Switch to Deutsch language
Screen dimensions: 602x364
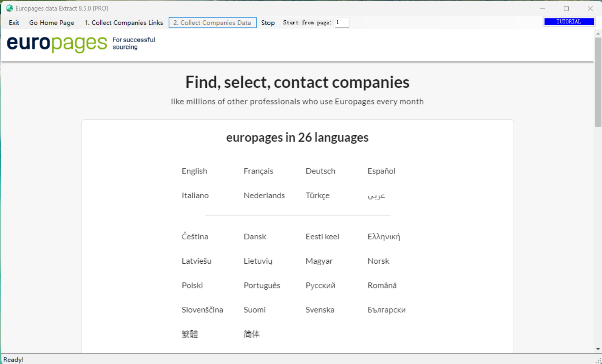coord(320,171)
